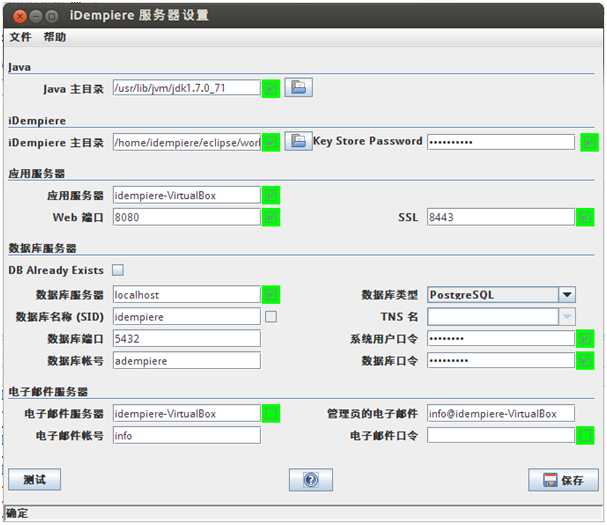Click the 数据库口令 password field
The width and height of the screenshot is (607, 525).
(x=501, y=361)
